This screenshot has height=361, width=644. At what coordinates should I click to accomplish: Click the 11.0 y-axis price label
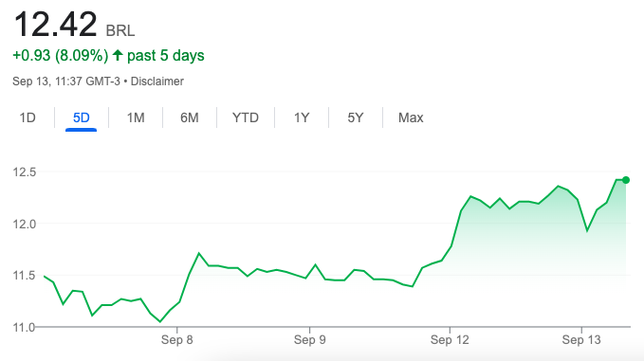coord(25,327)
